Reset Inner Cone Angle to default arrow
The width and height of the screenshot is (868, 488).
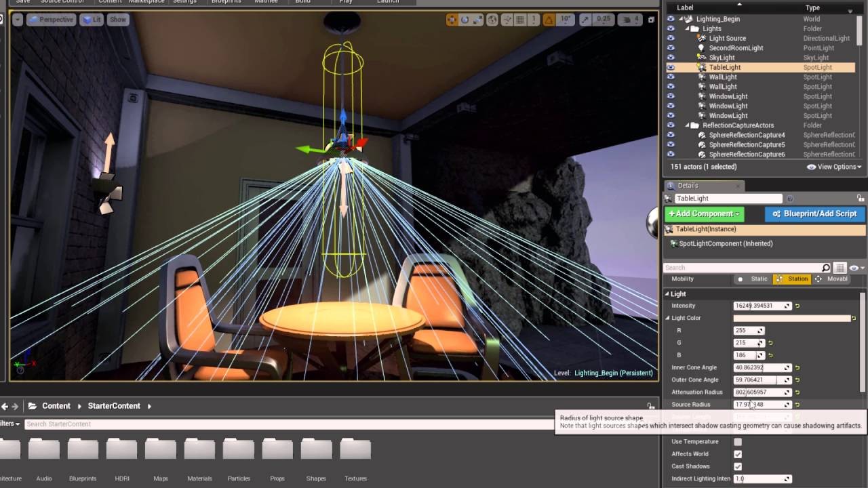coord(797,367)
